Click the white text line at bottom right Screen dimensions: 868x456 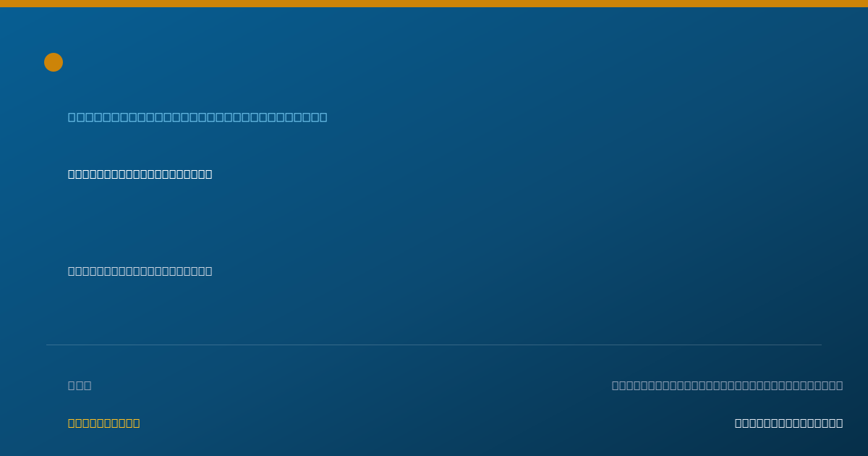789,423
